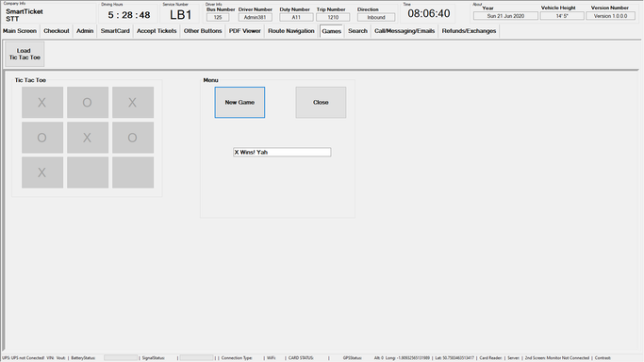Click the center X cell of the board
This screenshot has width=644, height=362.
click(x=88, y=138)
